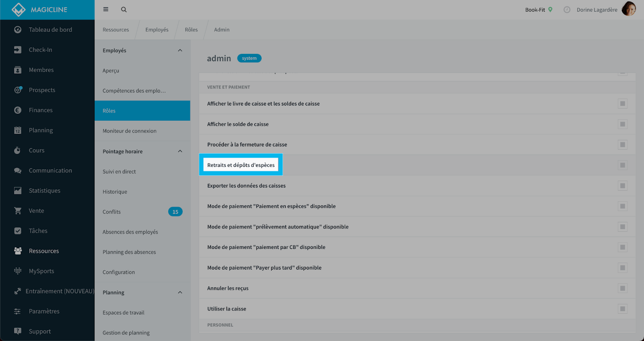The width and height of the screenshot is (644, 341).
Task: Toggle checkbox for Payer plus tard mode
Action: click(623, 268)
